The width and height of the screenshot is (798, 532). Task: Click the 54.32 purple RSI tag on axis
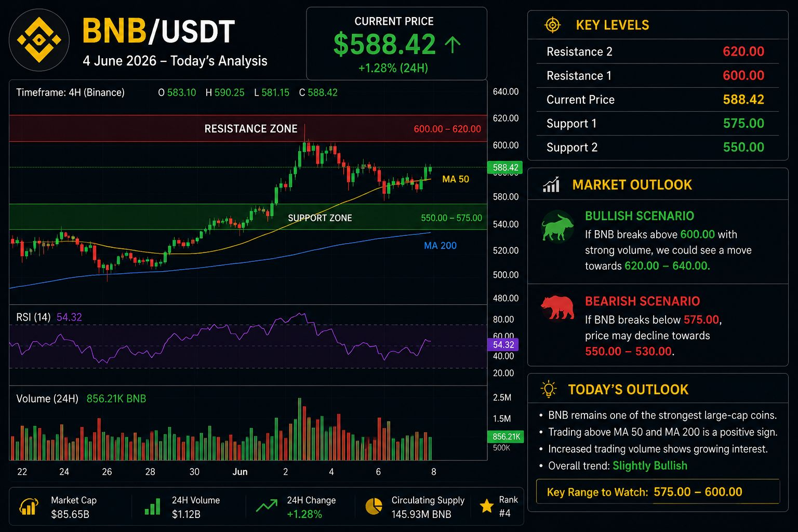pyautogui.click(x=503, y=344)
